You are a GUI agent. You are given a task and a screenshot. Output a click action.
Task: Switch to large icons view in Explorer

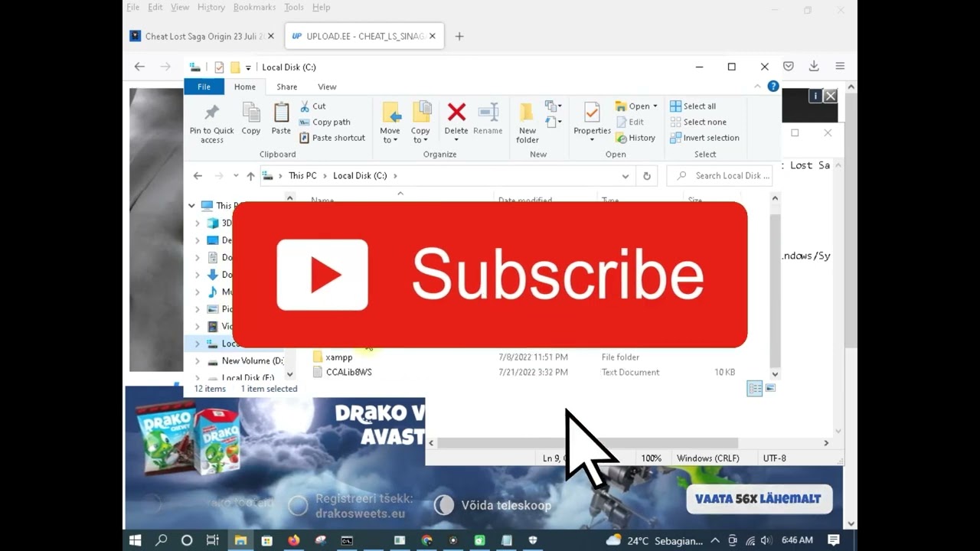coord(770,389)
